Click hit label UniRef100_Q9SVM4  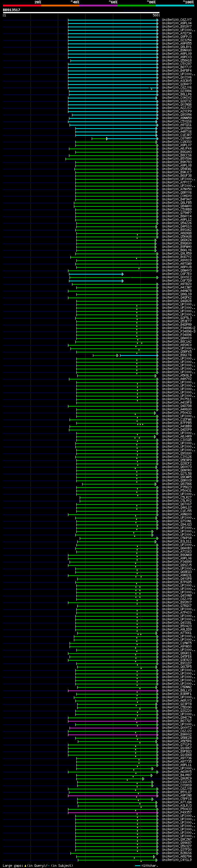click(176, 115)
